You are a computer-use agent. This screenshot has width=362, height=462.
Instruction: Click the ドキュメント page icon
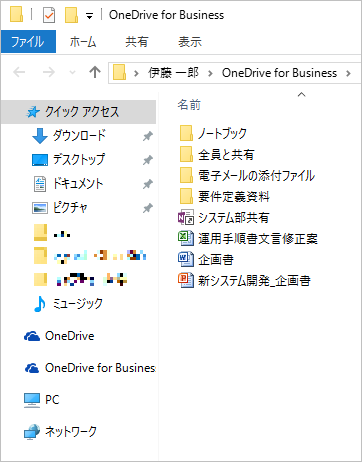[40, 184]
